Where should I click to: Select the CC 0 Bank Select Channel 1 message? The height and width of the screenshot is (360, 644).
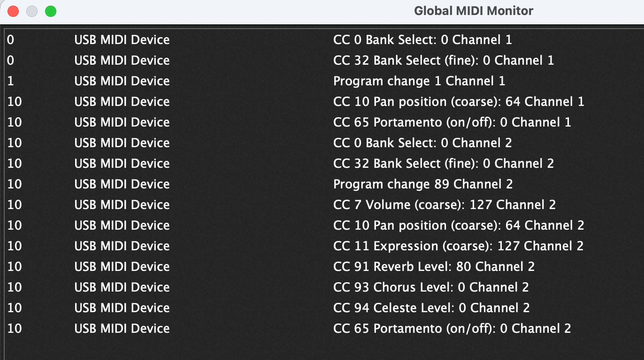coord(422,40)
